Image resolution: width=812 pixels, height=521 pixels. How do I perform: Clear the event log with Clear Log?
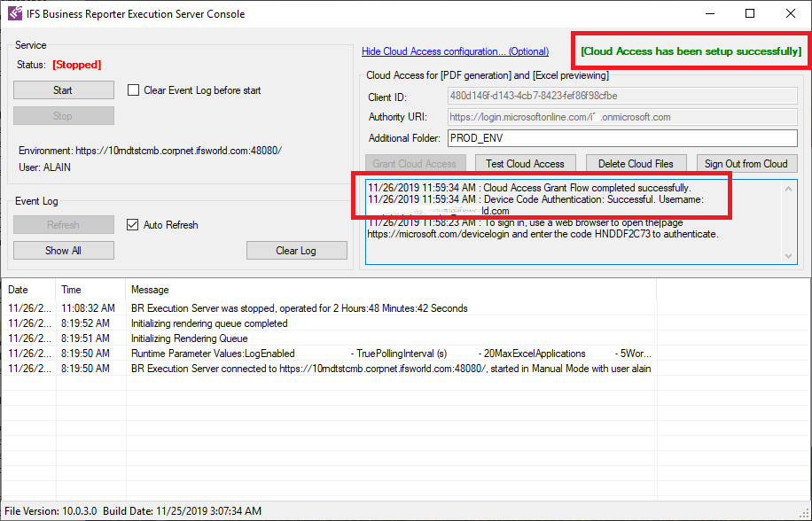[x=297, y=251]
